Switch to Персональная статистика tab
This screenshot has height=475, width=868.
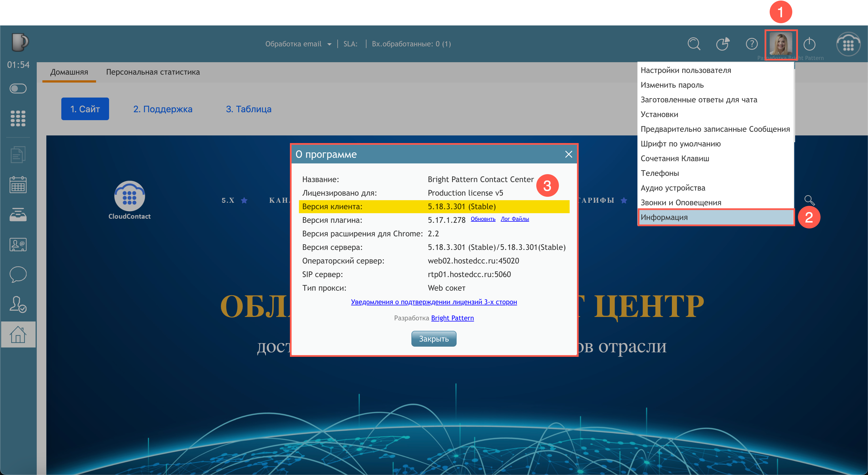click(153, 72)
